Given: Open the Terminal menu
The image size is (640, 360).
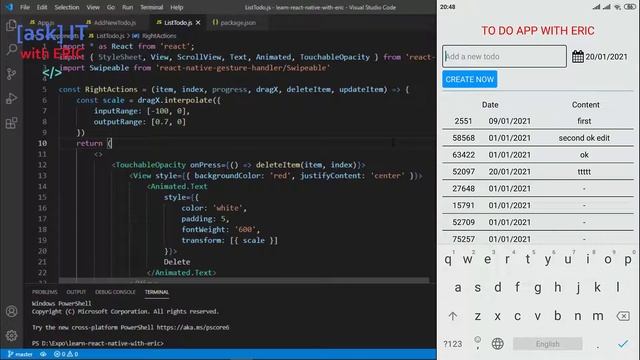Looking at the screenshot, I should point(151,7).
